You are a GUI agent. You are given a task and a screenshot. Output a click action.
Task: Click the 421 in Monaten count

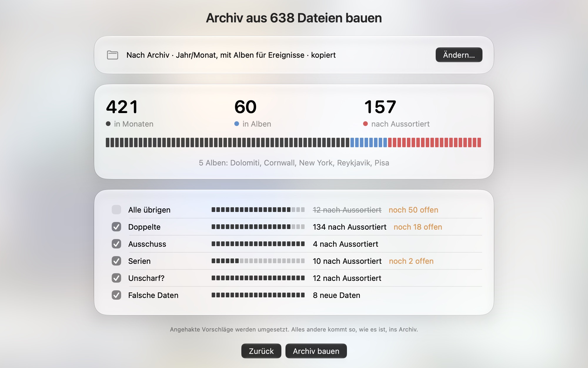click(122, 107)
